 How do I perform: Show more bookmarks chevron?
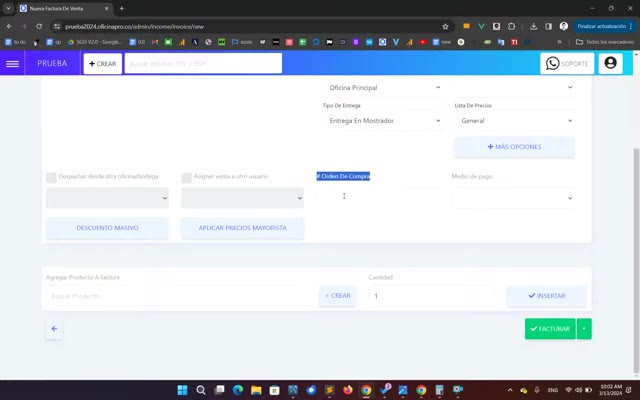[x=559, y=42]
